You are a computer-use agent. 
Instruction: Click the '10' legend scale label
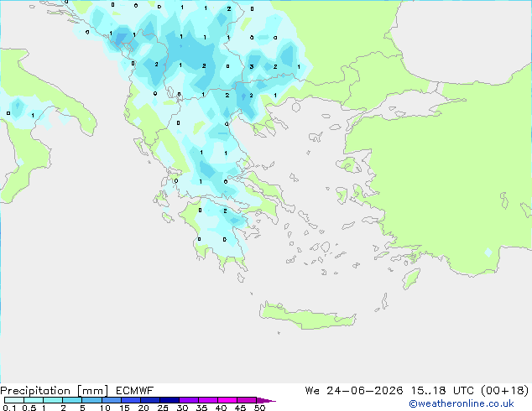tap(105, 408)
